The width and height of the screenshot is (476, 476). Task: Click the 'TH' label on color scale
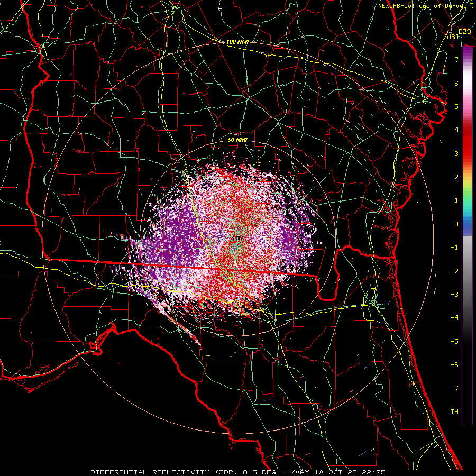(x=454, y=411)
